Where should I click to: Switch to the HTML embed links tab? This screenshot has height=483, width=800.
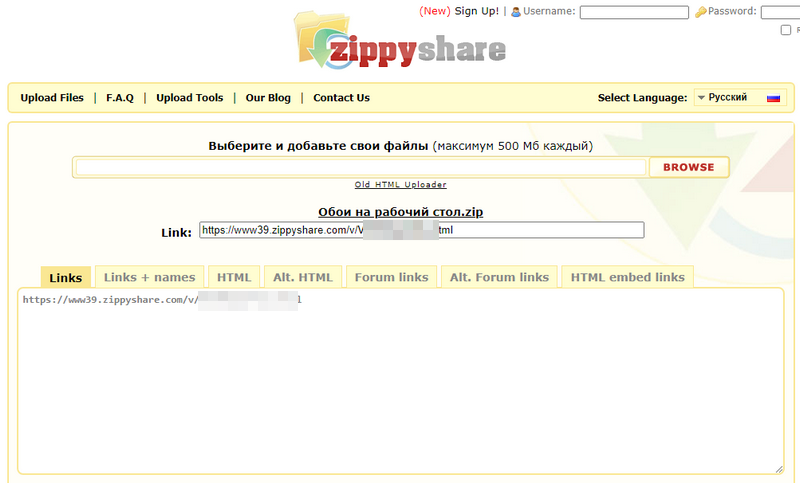(628, 277)
